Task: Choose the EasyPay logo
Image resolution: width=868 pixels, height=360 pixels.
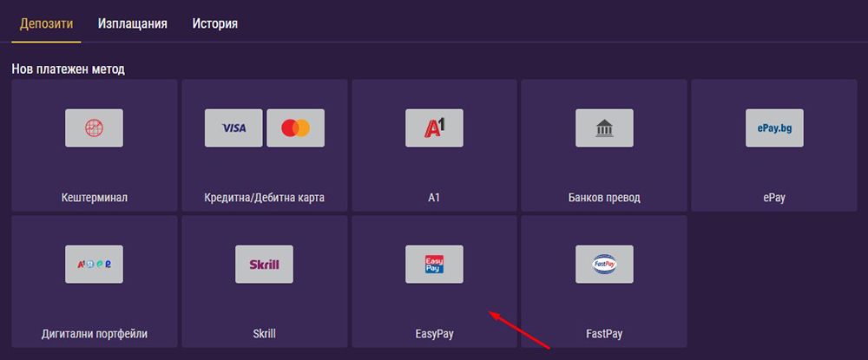Action: tap(434, 264)
